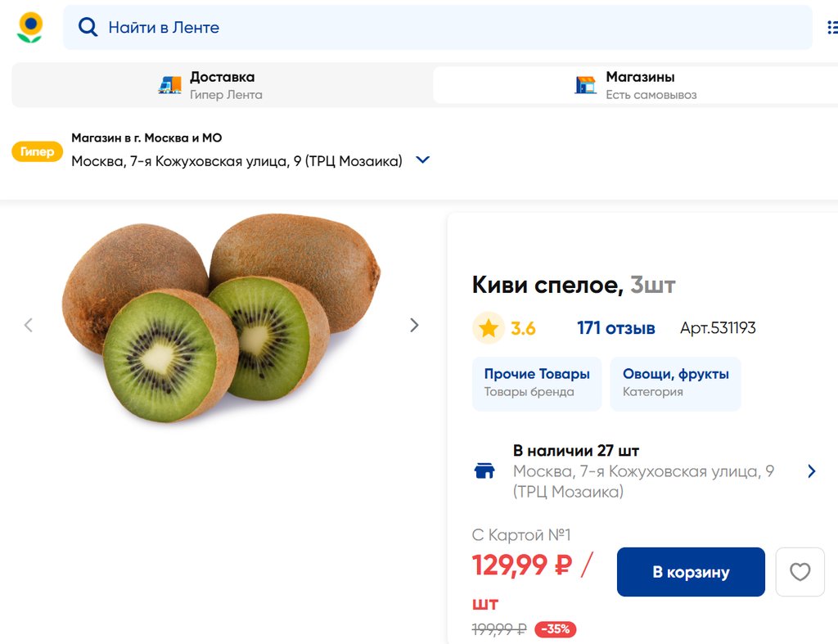The height and width of the screenshot is (644, 838).
Task: Click the store building icon
Action: (585, 85)
